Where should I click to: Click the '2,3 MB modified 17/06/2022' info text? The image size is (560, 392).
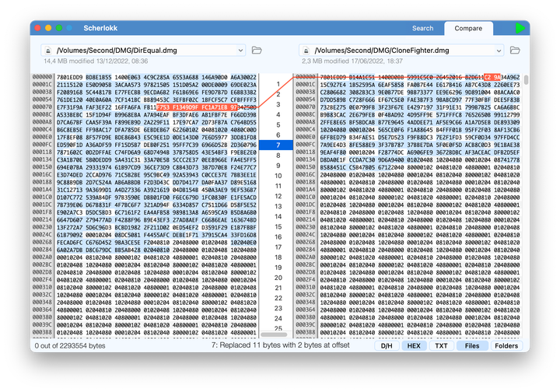click(352, 61)
